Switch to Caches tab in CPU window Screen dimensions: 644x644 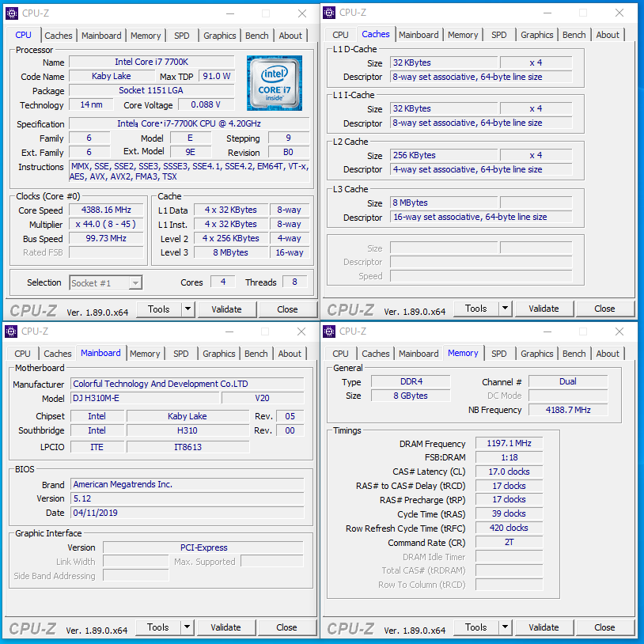coord(59,36)
